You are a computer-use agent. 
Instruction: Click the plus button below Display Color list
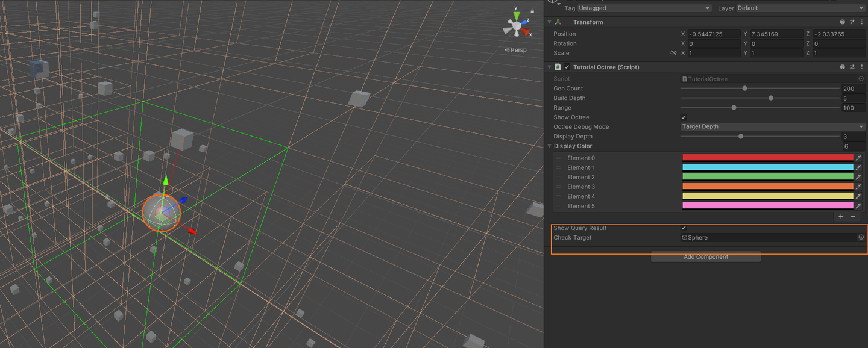(x=841, y=216)
